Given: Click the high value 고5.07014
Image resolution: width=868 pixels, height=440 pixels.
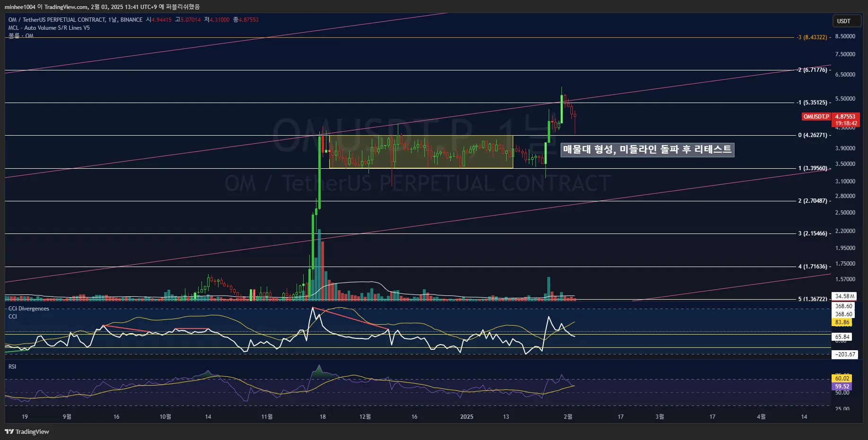Looking at the screenshot, I should pos(188,20).
